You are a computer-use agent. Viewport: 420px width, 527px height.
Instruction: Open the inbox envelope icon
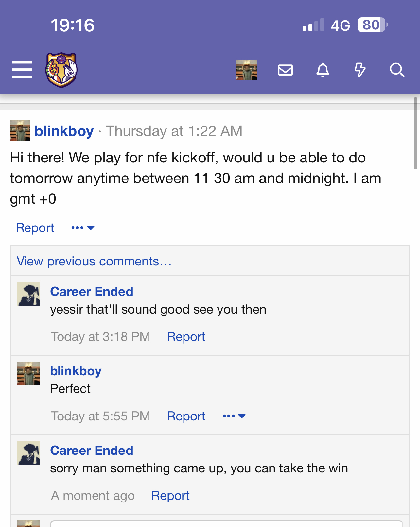pyautogui.click(x=285, y=70)
